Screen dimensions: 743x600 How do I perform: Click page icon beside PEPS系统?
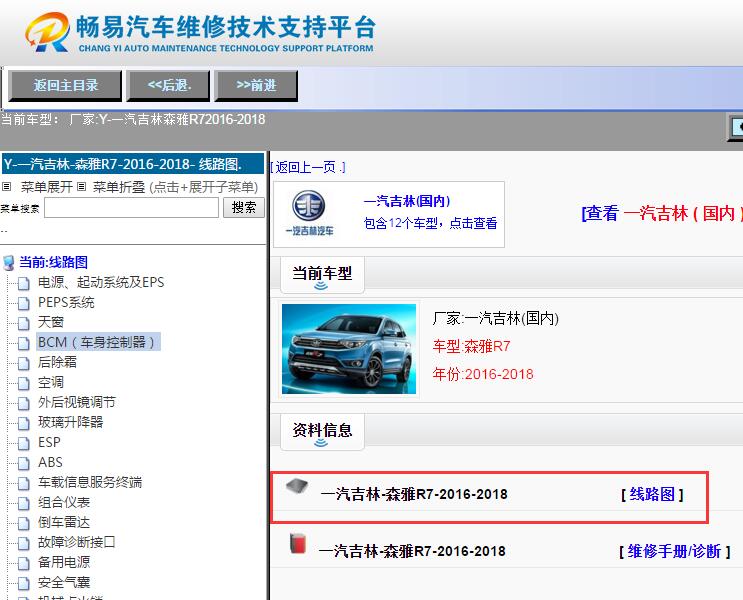[x=24, y=303]
